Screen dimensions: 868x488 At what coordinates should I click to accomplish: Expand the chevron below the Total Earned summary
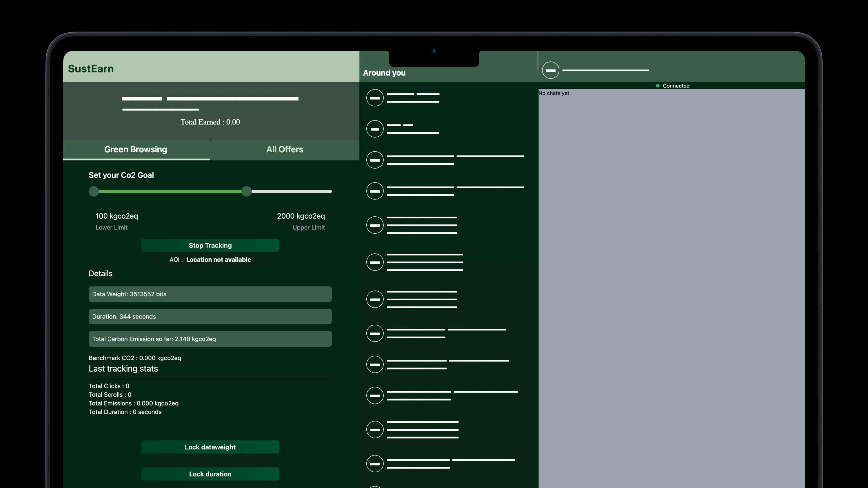pos(210,140)
